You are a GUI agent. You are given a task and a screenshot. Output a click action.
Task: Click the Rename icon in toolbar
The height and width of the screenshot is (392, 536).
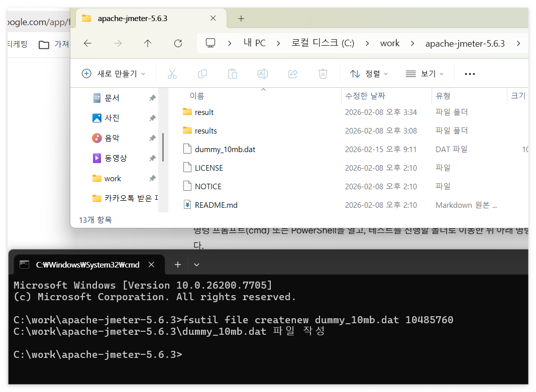(263, 74)
